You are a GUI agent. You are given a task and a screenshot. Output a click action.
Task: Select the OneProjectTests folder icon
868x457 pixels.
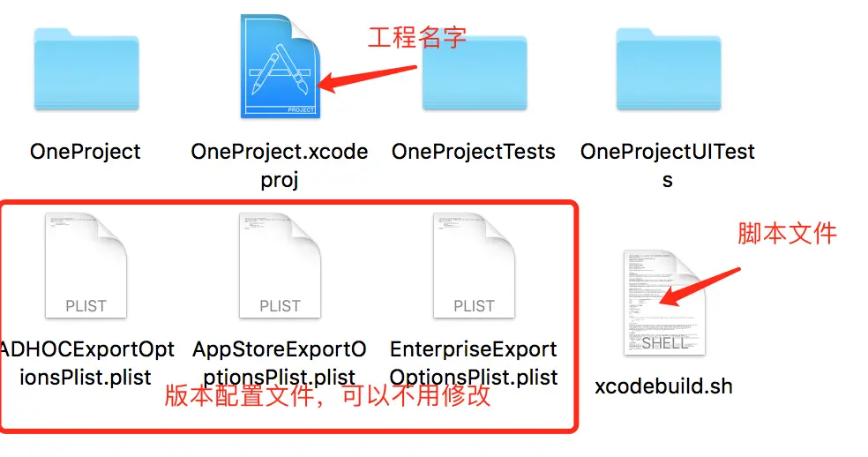(475, 72)
